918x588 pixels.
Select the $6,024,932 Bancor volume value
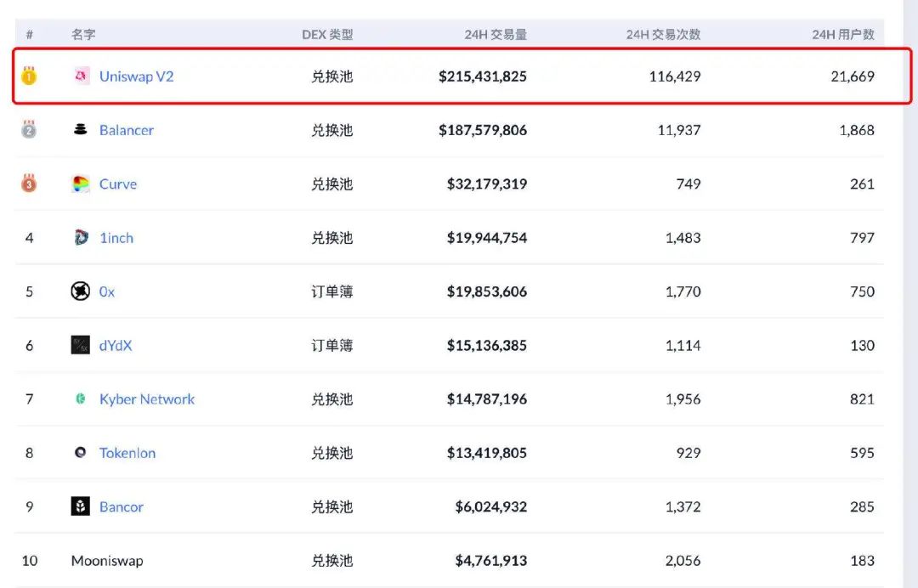pyautogui.click(x=491, y=506)
